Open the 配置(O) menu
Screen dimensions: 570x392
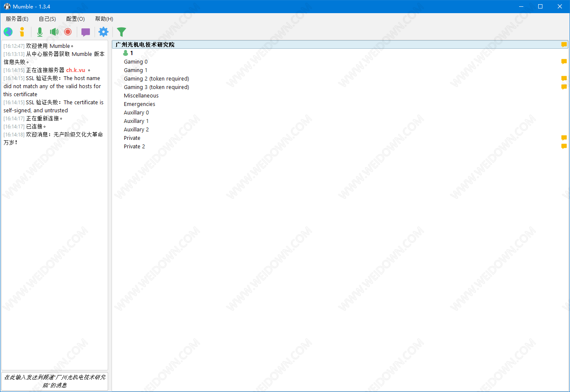click(x=75, y=19)
